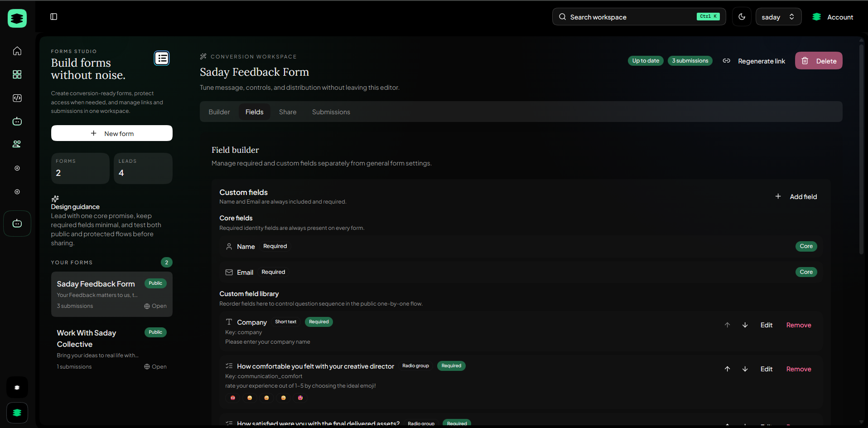Open the Builder tab
Viewport: 868px width, 428px height.
[219, 112]
